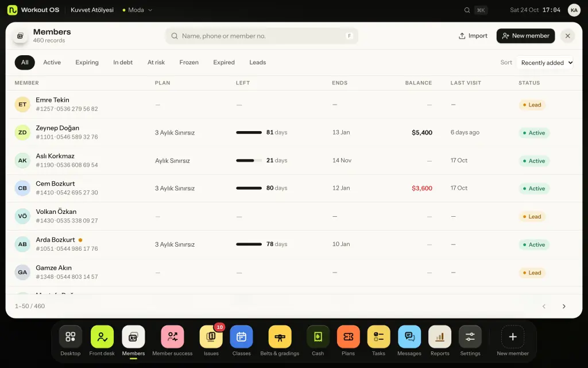Click the Import button

[x=473, y=36]
